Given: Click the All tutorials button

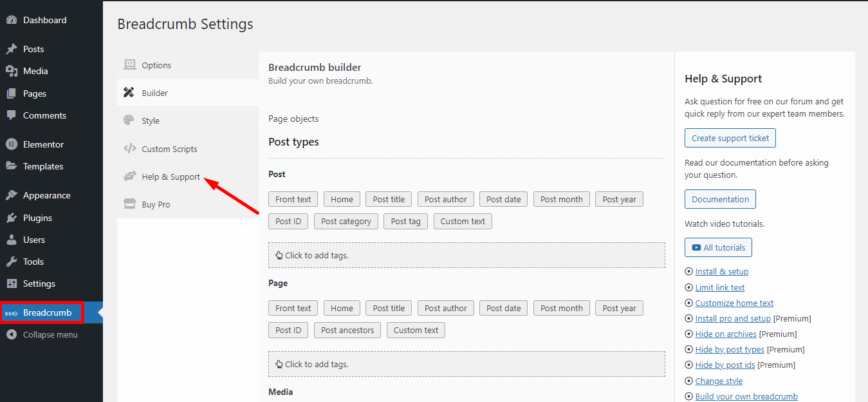Looking at the screenshot, I should (718, 247).
